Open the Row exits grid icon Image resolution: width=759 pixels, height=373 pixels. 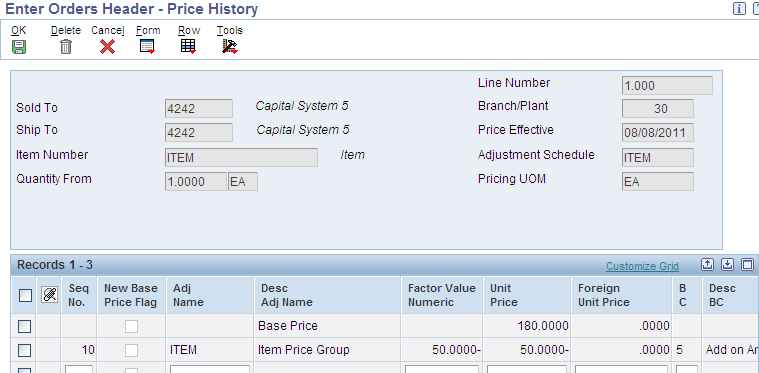pyautogui.click(x=188, y=46)
